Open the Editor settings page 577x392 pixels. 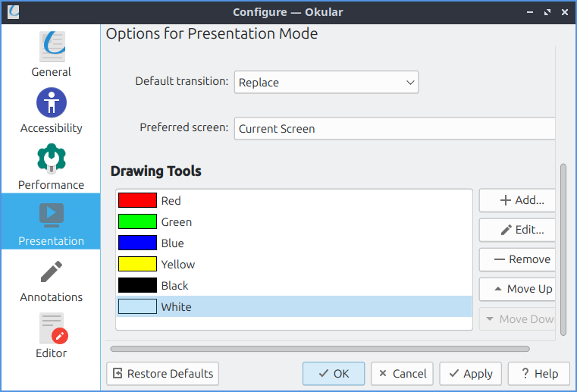(51, 335)
